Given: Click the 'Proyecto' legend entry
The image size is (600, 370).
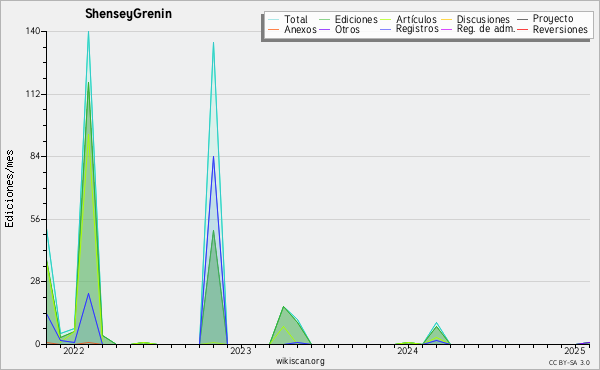Looking at the screenshot, I should (x=553, y=19).
